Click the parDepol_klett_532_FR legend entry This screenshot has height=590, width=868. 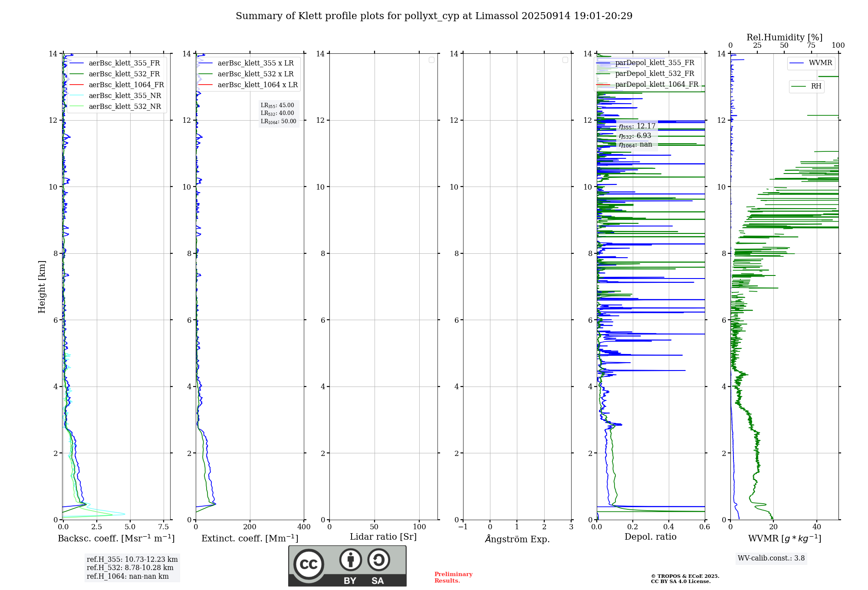point(645,73)
